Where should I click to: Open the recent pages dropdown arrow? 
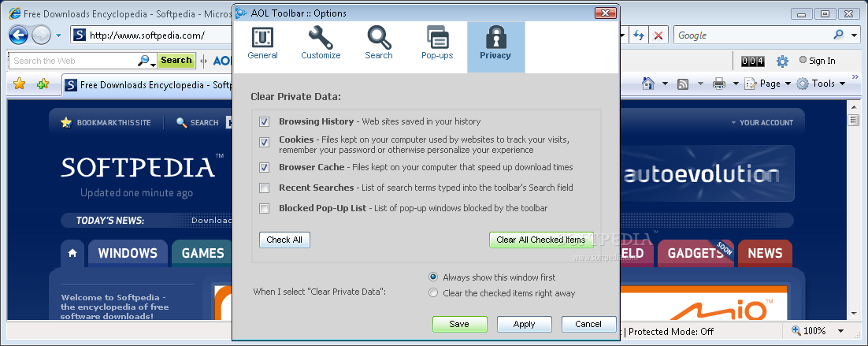click(58, 36)
